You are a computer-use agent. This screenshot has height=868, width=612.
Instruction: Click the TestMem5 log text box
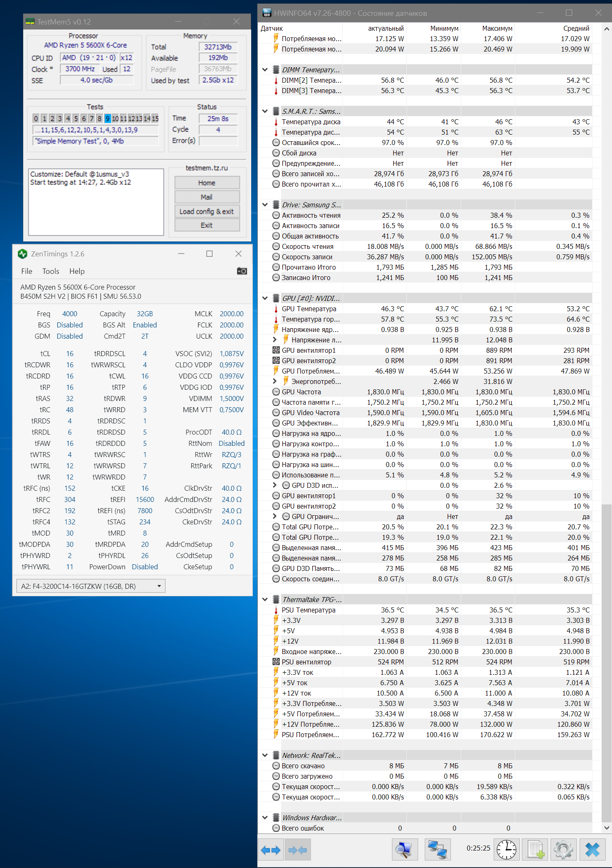click(x=96, y=202)
